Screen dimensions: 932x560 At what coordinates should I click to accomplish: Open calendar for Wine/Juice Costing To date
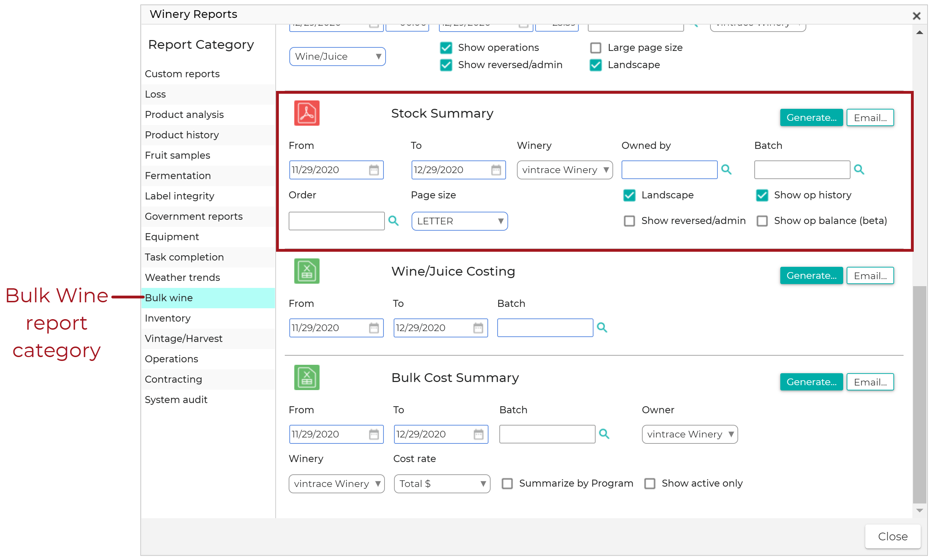click(478, 328)
